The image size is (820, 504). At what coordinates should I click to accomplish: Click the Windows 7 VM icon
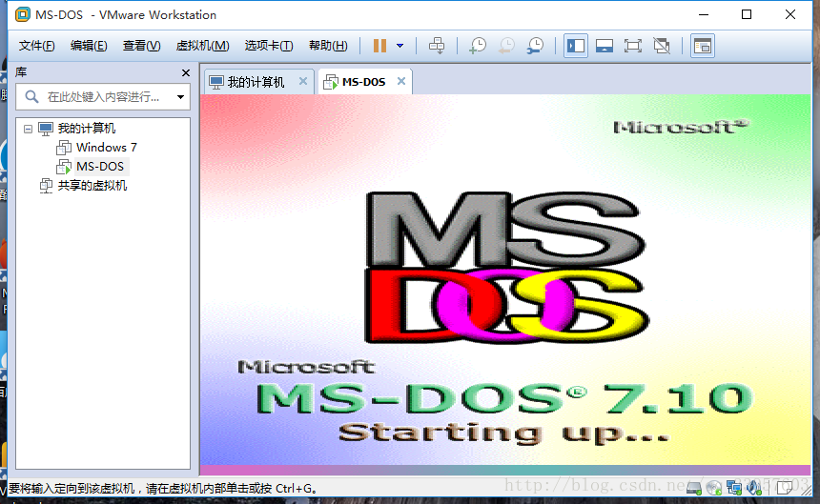click(x=64, y=148)
